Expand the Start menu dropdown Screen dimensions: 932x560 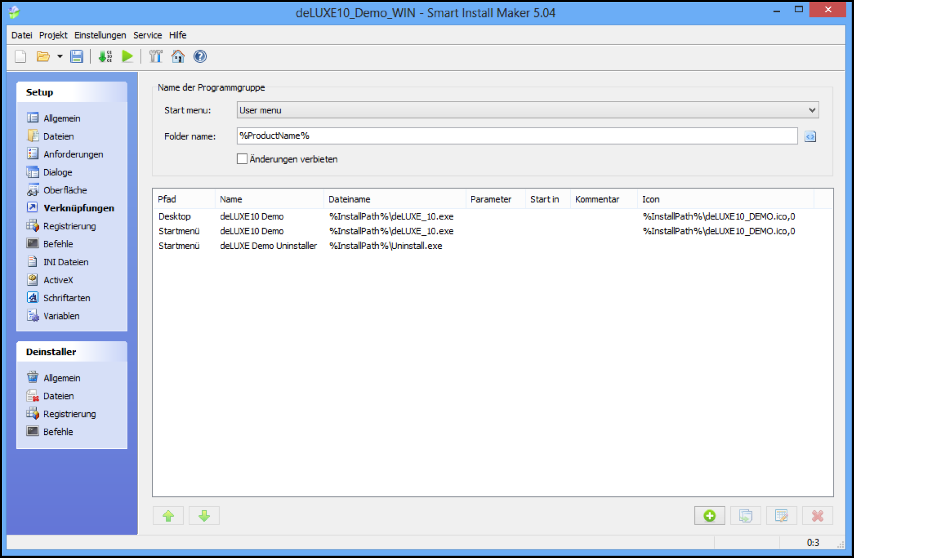811,110
